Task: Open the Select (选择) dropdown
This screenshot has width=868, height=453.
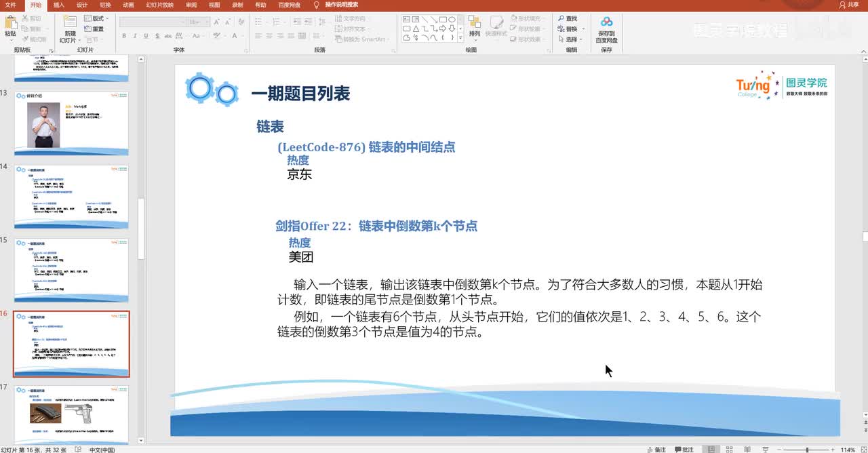Action: coord(570,39)
